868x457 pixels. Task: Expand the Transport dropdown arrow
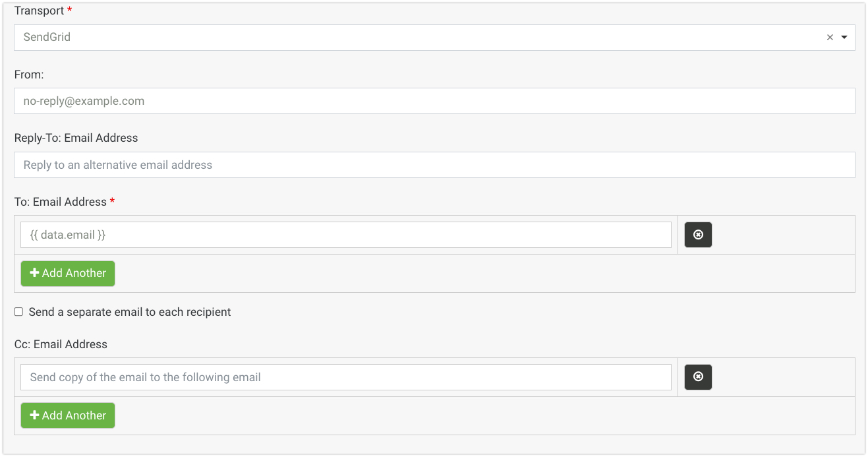point(844,38)
